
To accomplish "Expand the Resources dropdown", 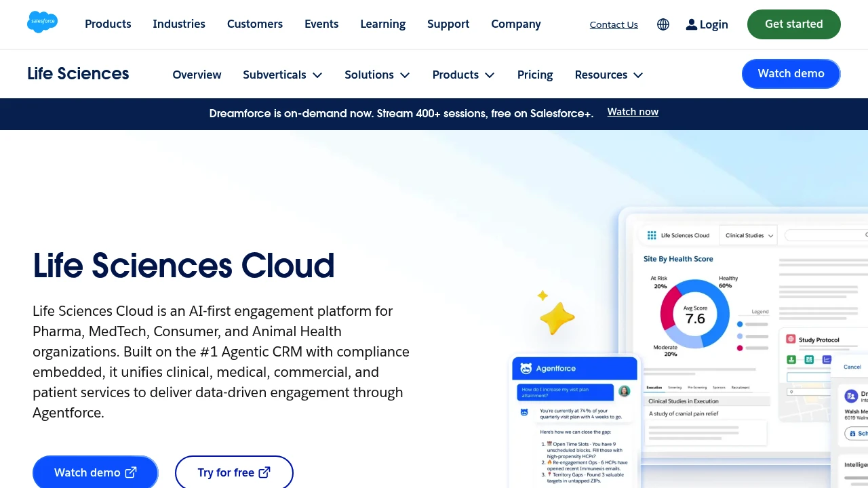I will (x=609, y=75).
